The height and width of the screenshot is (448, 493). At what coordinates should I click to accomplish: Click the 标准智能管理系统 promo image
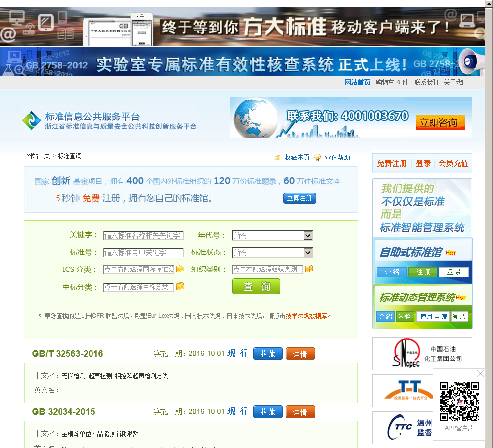pos(422,208)
